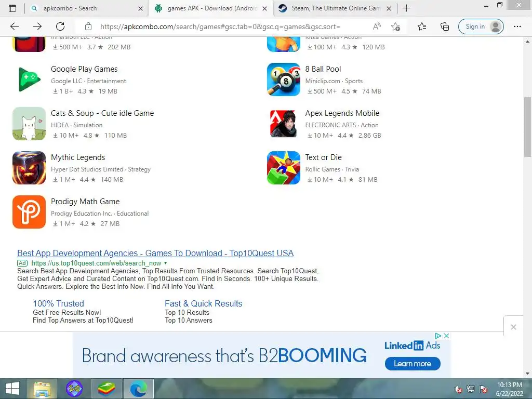Image resolution: width=532 pixels, height=399 pixels.
Task: Go back to the previous page
Action: [14, 26]
